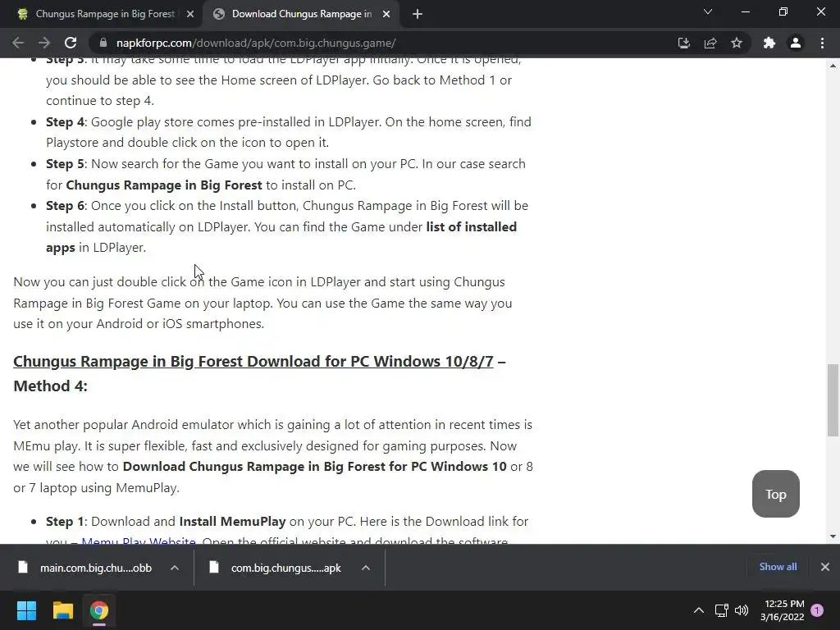
Task: Click the page scrollbar thumb
Action: 833,400
